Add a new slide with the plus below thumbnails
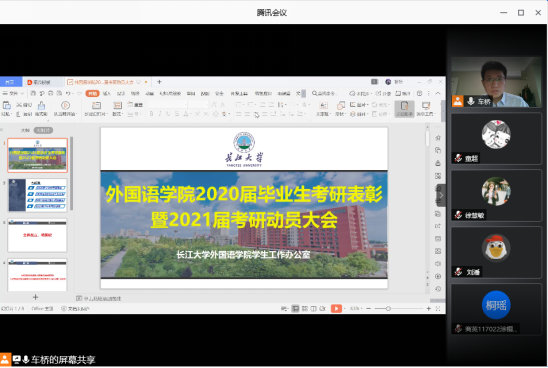 35,297
